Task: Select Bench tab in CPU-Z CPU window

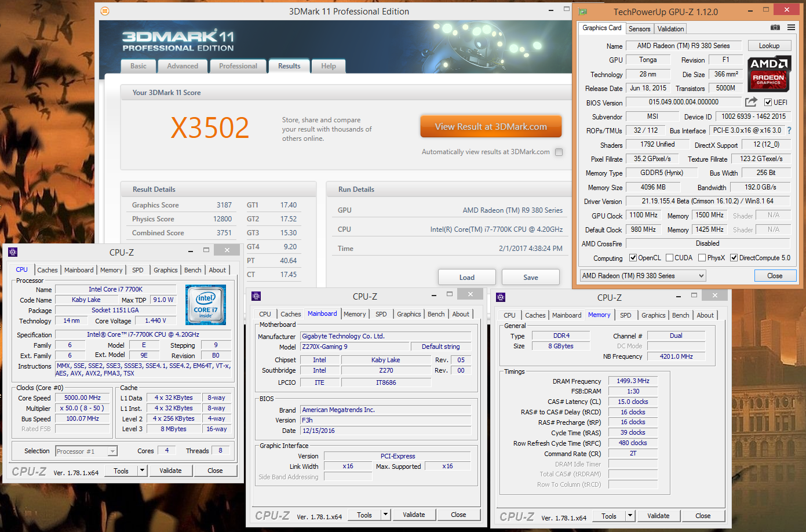Action: click(193, 270)
